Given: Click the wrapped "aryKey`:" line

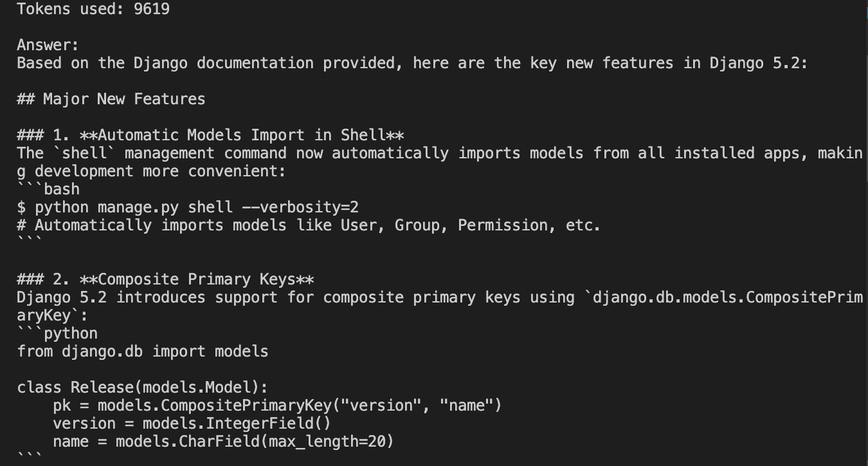Looking at the screenshot, I should pyautogui.click(x=53, y=315).
